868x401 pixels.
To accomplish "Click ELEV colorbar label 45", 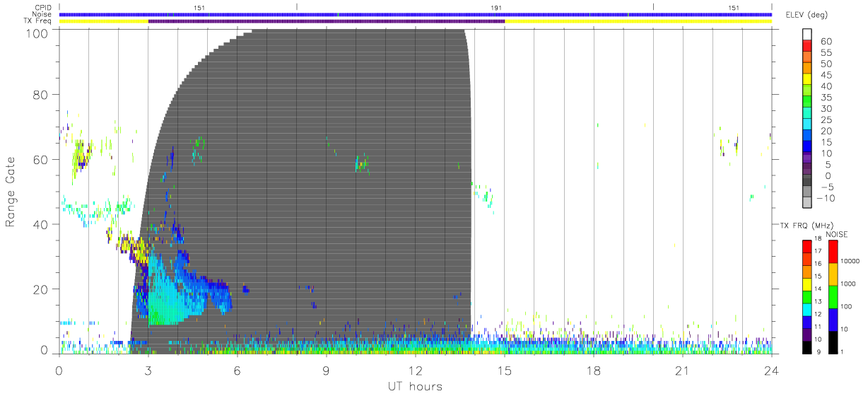I will [x=826, y=75].
